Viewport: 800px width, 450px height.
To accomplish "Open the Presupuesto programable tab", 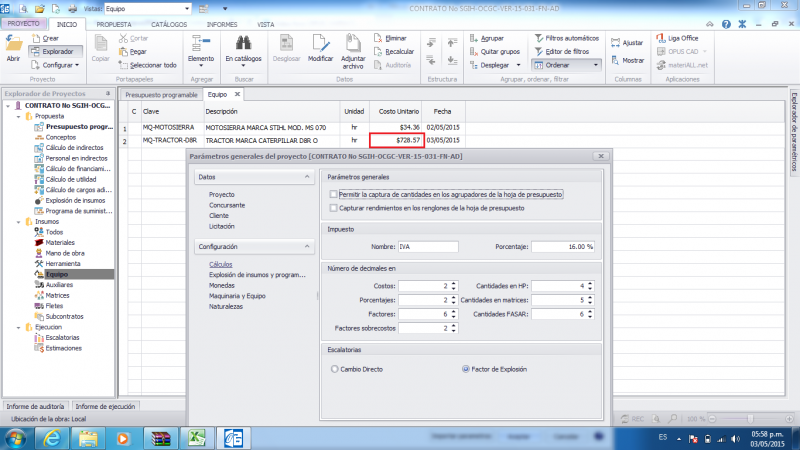I will pos(160,93).
